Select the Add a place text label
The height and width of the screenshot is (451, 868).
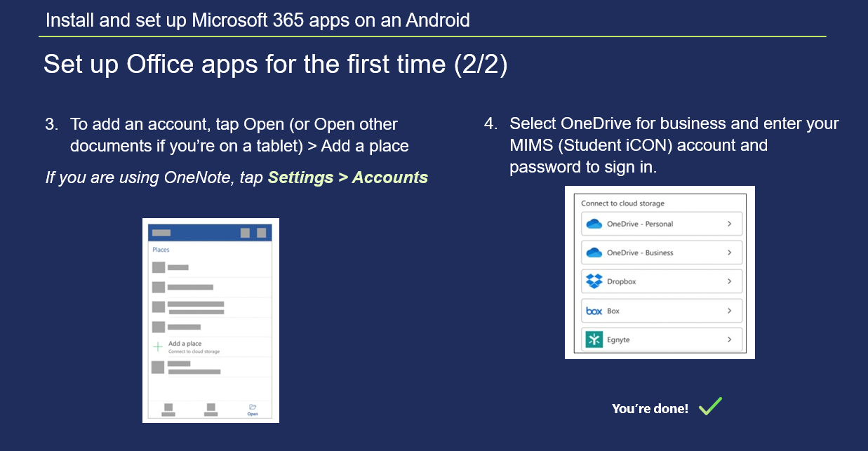point(185,344)
